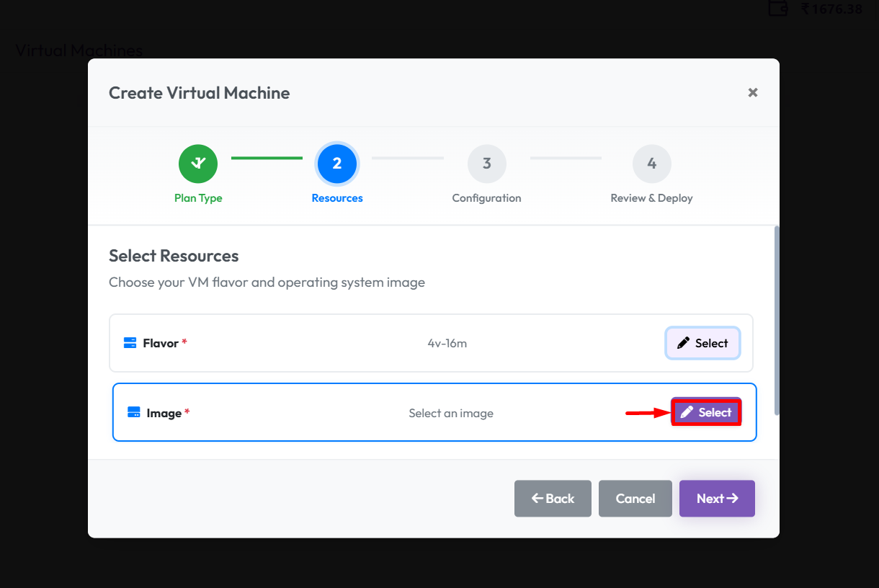Screen dimensions: 879x588
Task: Click the Review & Deploy step label
Action: pyautogui.click(x=651, y=198)
